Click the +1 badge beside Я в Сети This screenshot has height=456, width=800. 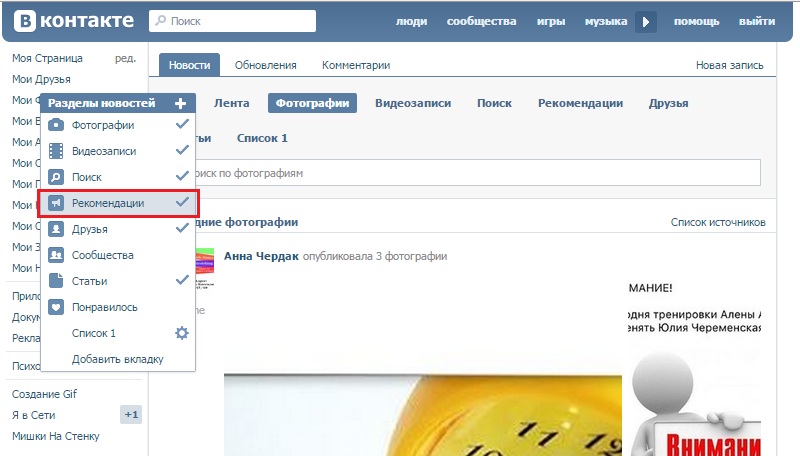(x=131, y=415)
